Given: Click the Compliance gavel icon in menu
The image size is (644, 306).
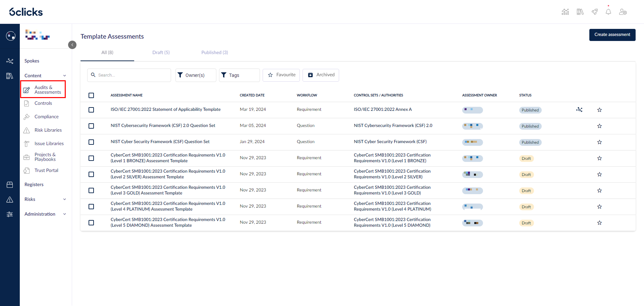Looking at the screenshot, I should click(x=26, y=117).
